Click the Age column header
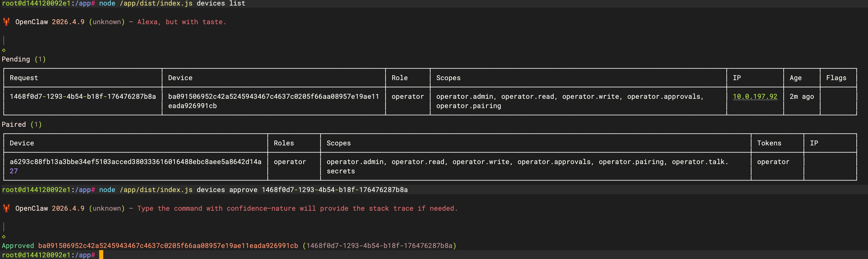 coord(796,78)
